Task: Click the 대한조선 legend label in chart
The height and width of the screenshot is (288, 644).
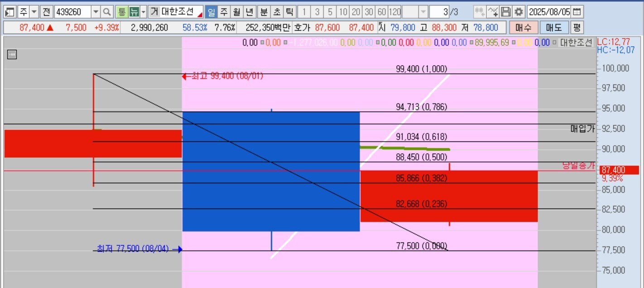Action: tap(576, 43)
